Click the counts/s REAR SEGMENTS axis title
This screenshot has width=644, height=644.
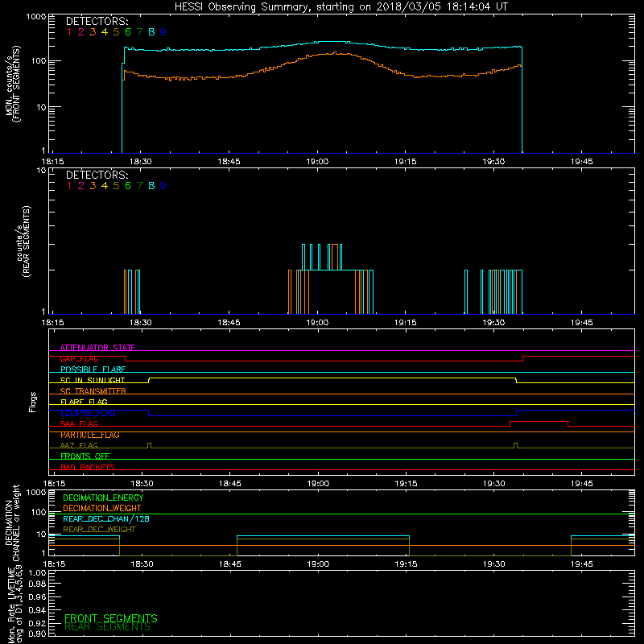(x=23, y=241)
